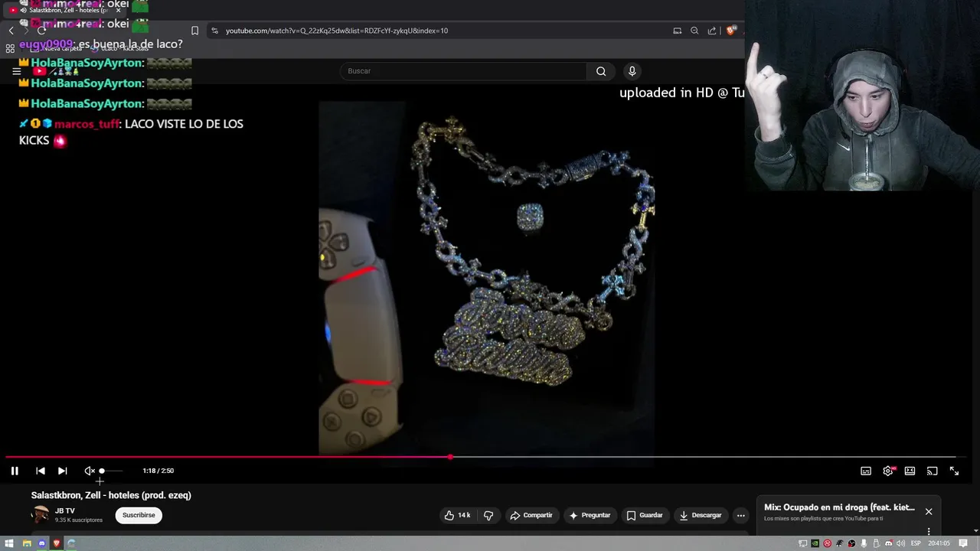
Task: Click the Buscar search field
Action: coord(463,71)
